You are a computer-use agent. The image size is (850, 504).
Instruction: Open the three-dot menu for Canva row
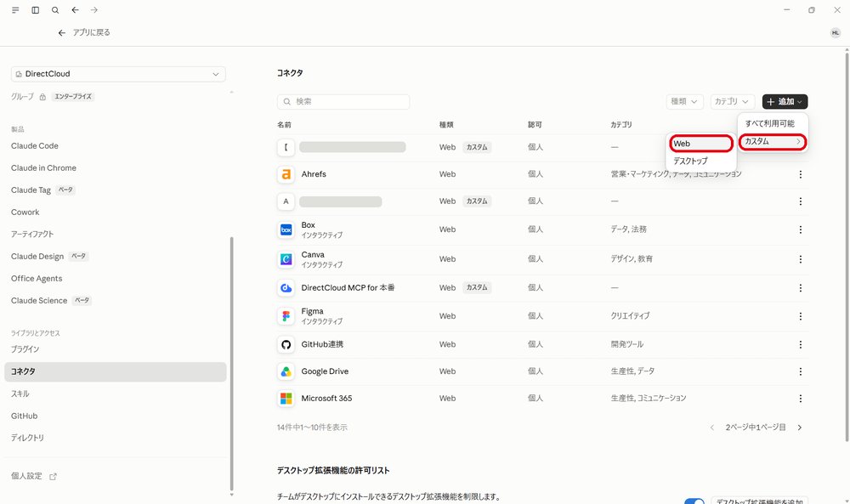[x=800, y=259]
